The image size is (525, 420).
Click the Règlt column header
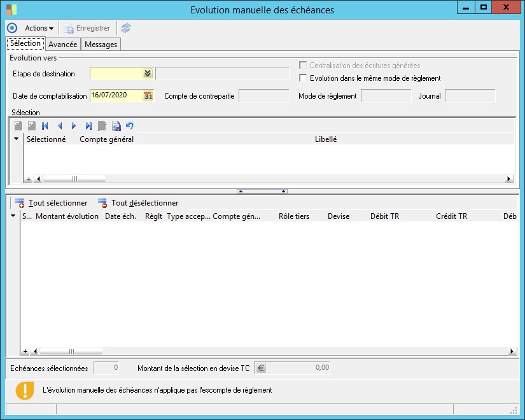point(154,216)
